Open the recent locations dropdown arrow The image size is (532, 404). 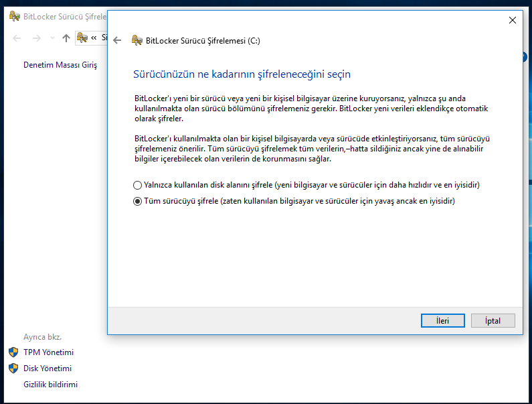[52, 38]
